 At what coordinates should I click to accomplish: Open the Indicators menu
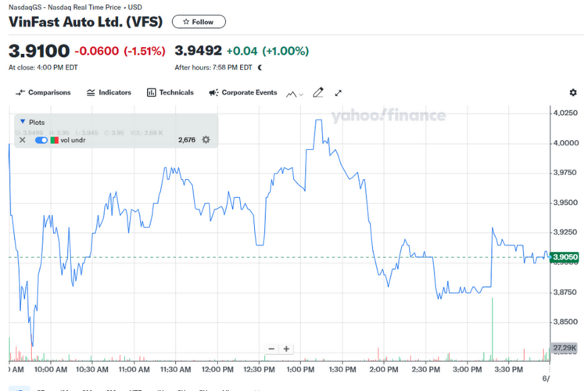click(109, 92)
